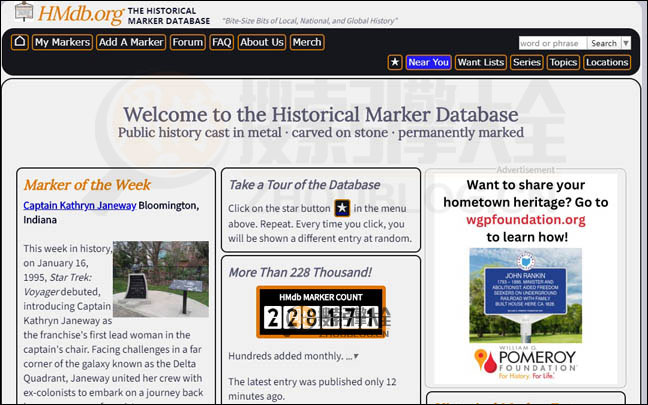Open the About Us page
This screenshot has width=648, height=405.
tap(262, 42)
